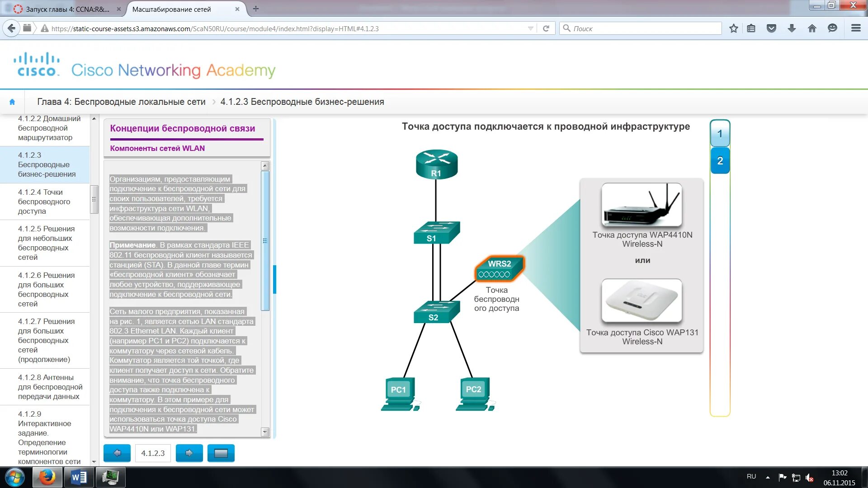Open a new browser tab with plus button
The width and height of the screenshot is (868, 488).
tap(256, 9)
